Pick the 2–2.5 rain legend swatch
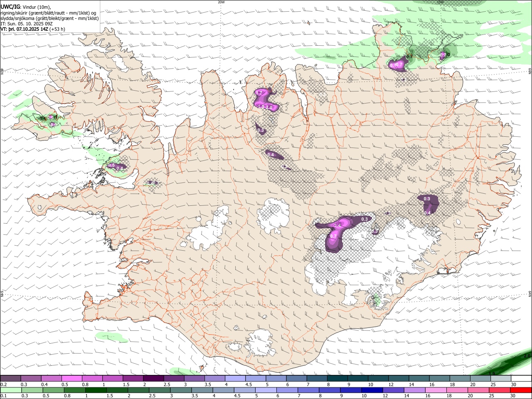The image size is (532, 399). click(x=138, y=390)
